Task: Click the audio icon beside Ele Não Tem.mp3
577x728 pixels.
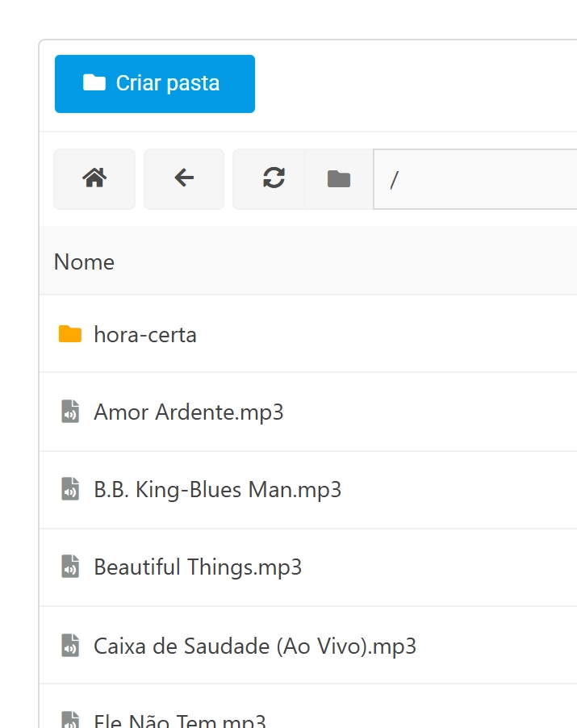Action: pyautogui.click(x=70, y=718)
